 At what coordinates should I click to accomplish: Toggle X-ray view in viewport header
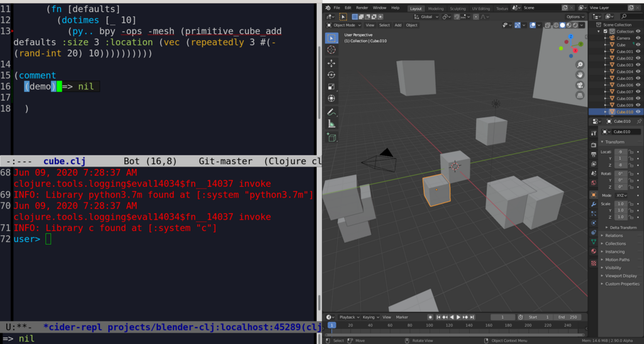click(548, 25)
